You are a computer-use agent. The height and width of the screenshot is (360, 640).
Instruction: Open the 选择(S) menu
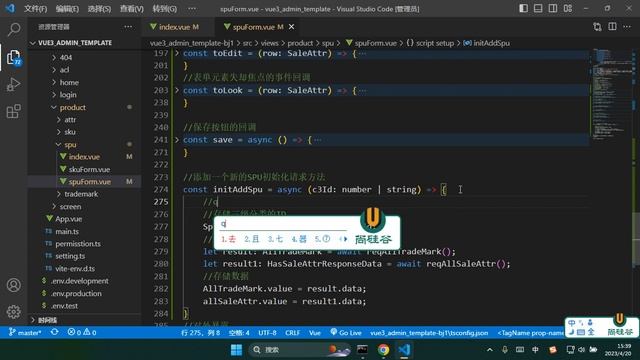99,9
